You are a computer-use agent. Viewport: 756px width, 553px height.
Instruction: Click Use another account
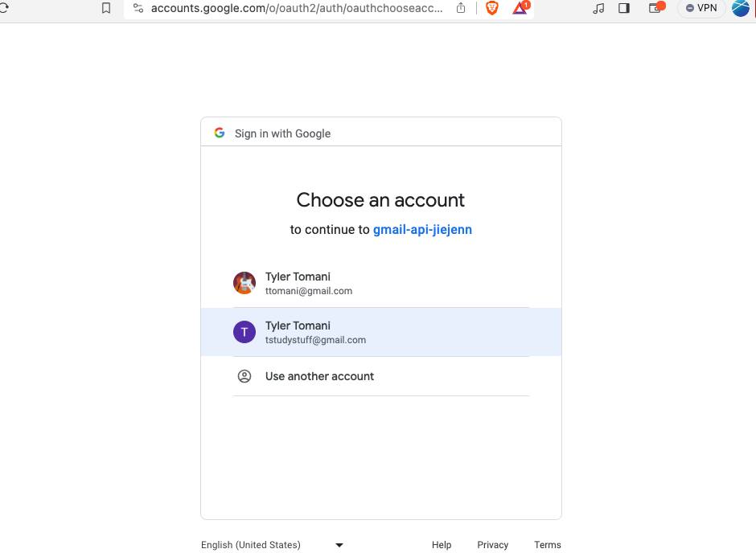pyautogui.click(x=381, y=376)
